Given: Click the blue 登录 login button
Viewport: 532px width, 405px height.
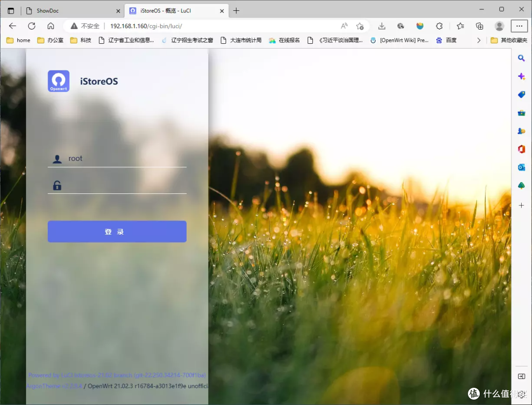Looking at the screenshot, I should click(117, 231).
